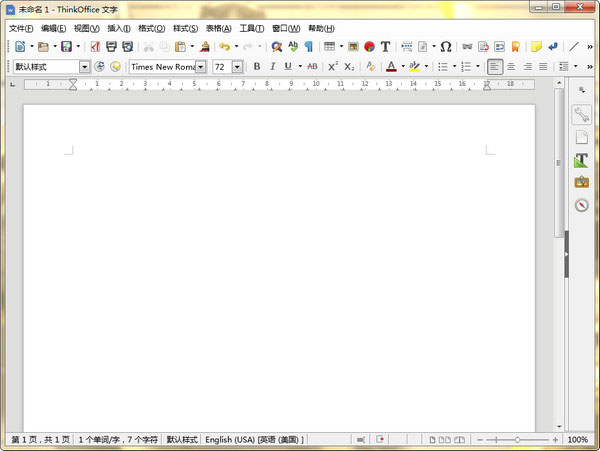600x451 pixels.
Task: Select the Insert Line tool
Action: coord(574,47)
